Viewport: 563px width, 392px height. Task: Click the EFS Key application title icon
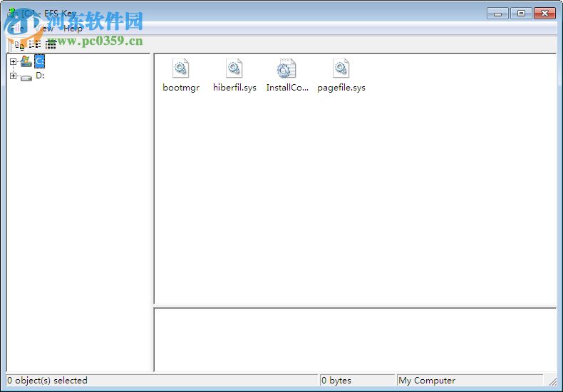(x=12, y=13)
